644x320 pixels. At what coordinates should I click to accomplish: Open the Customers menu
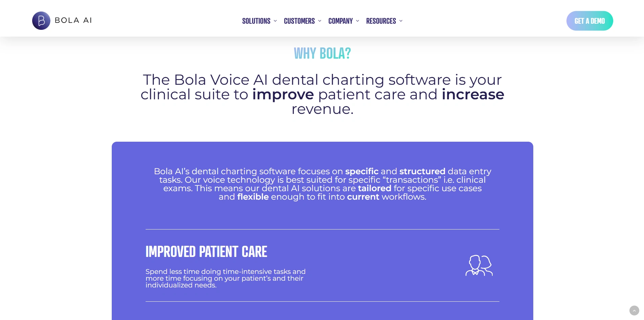[299, 21]
